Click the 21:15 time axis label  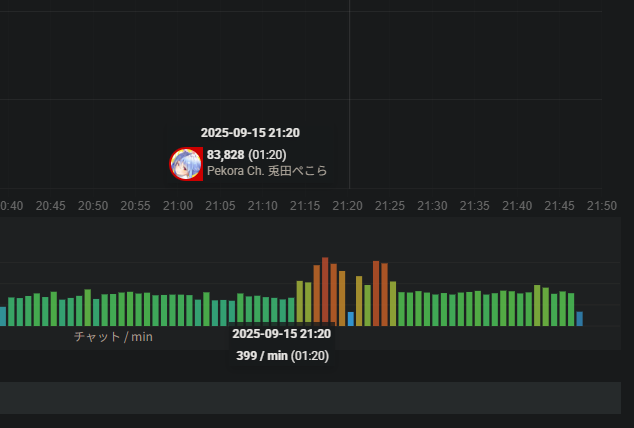(x=305, y=206)
